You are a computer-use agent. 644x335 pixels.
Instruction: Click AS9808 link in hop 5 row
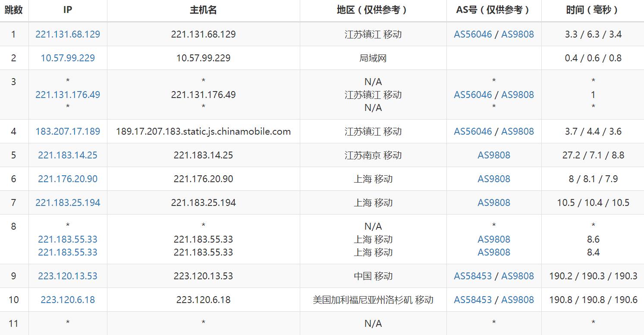(x=494, y=155)
